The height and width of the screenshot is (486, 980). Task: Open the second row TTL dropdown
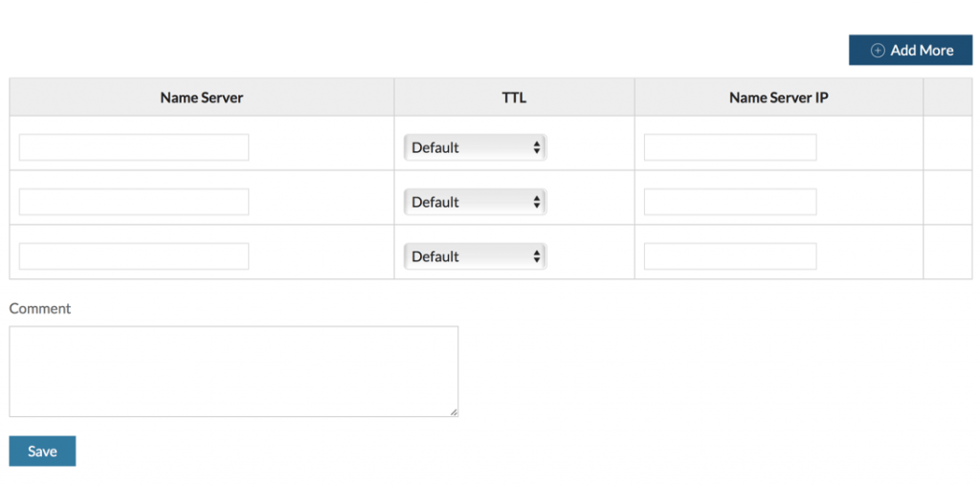475,202
